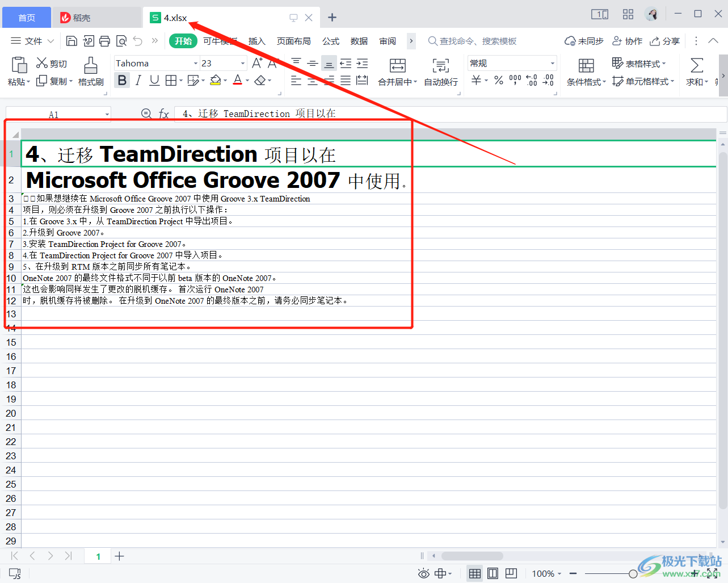Click the red font color A swatch

(238, 81)
